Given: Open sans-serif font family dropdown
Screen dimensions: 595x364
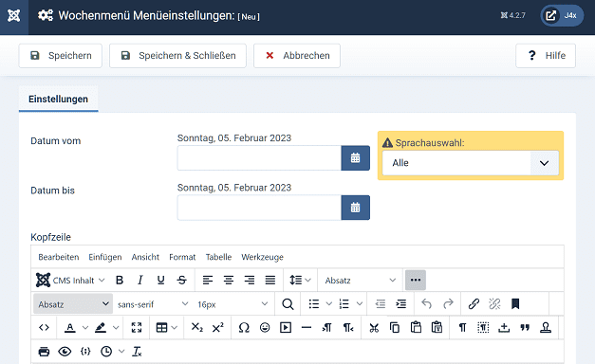Looking at the screenshot, I should 153,304.
